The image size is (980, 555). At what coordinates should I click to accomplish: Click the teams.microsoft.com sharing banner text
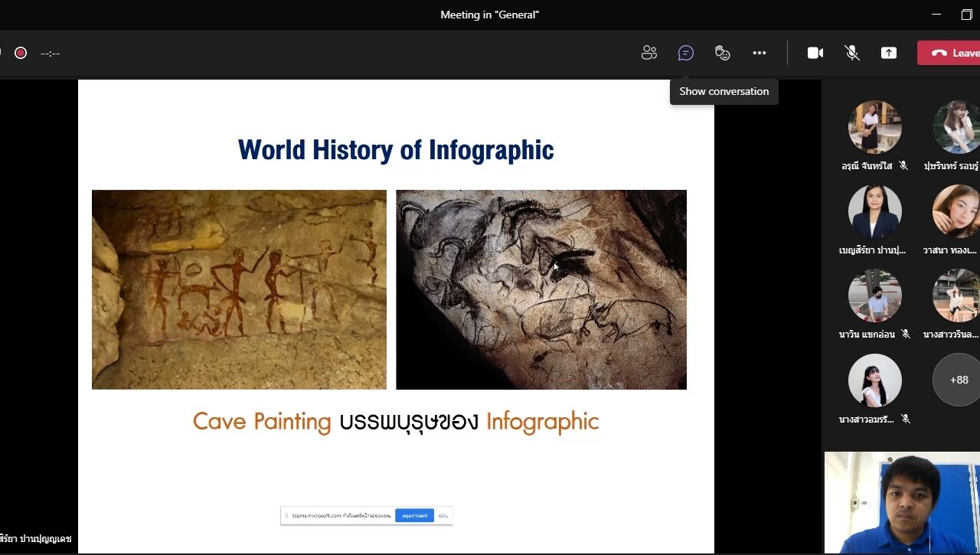(x=341, y=516)
